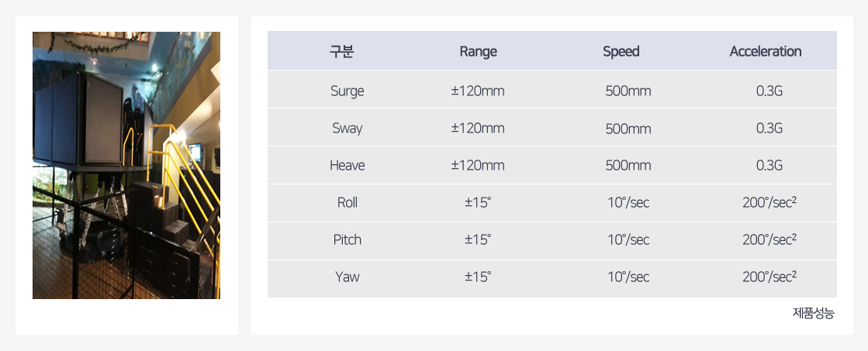This screenshot has height=351, width=868.
Task: Select the Yaw row label
Action: [x=347, y=277]
